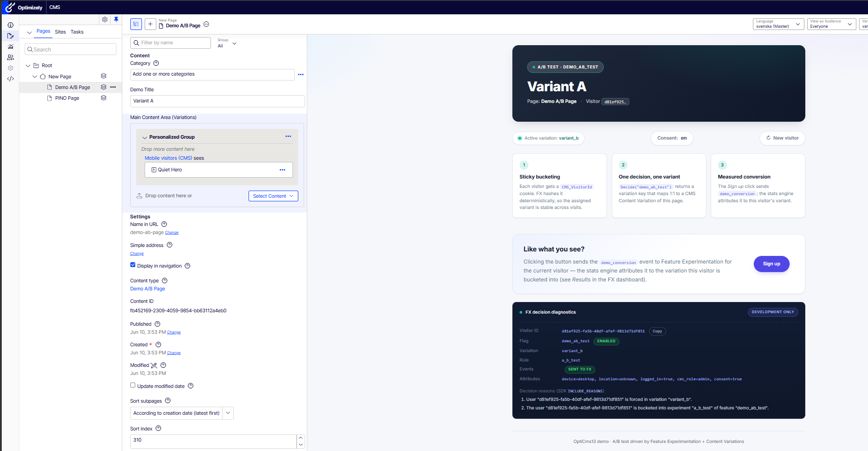Collapse the Root tree node

pos(28,66)
